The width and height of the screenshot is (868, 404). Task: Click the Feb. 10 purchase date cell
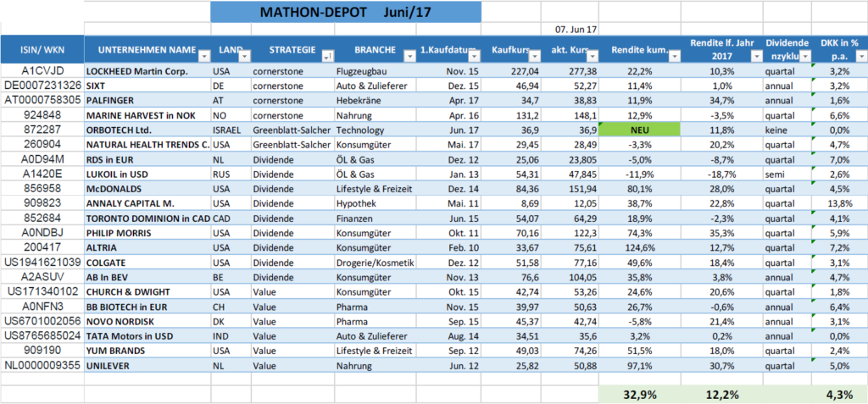pos(448,247)
